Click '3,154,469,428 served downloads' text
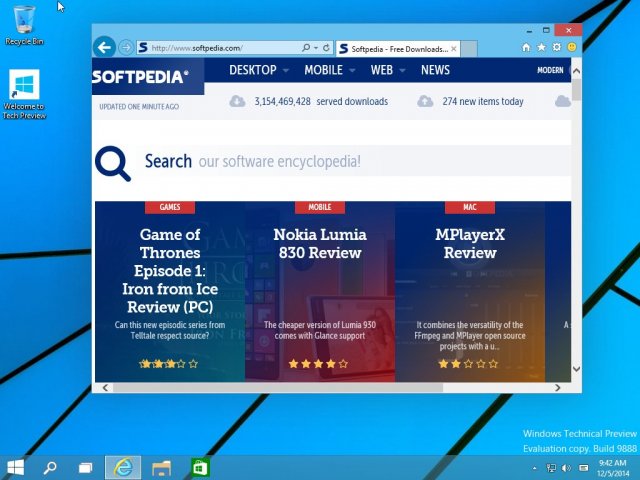Viewport: 640px width, 480px height. coord(321,101)
